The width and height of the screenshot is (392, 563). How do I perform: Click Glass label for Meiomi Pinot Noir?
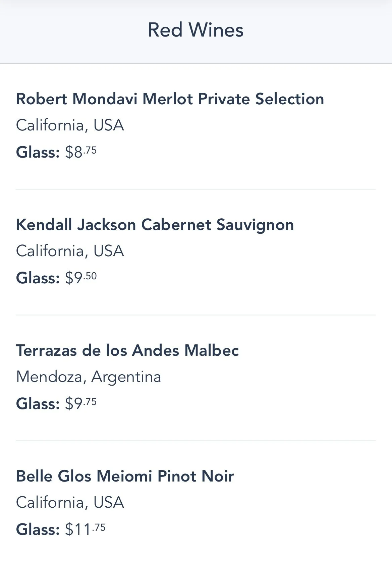[x=38, y=529]
